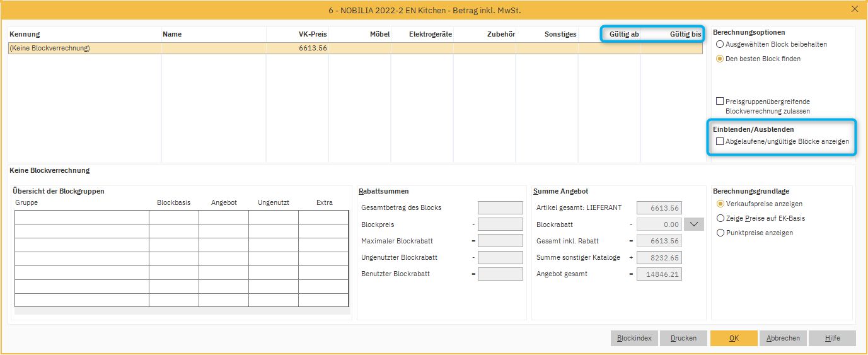Image resolution: width=868 pixels, height=355 pixels.
Task: Click the Kennung column header
Action: (25, 34)
